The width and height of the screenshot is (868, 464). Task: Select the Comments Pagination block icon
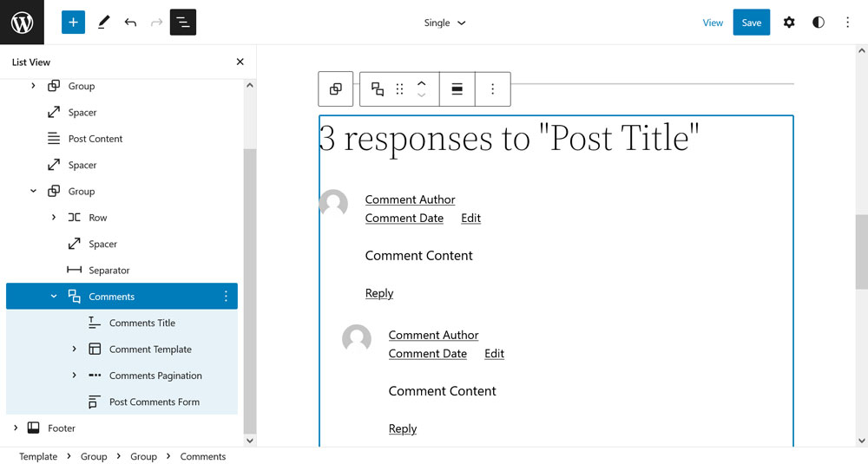[95, 375]
